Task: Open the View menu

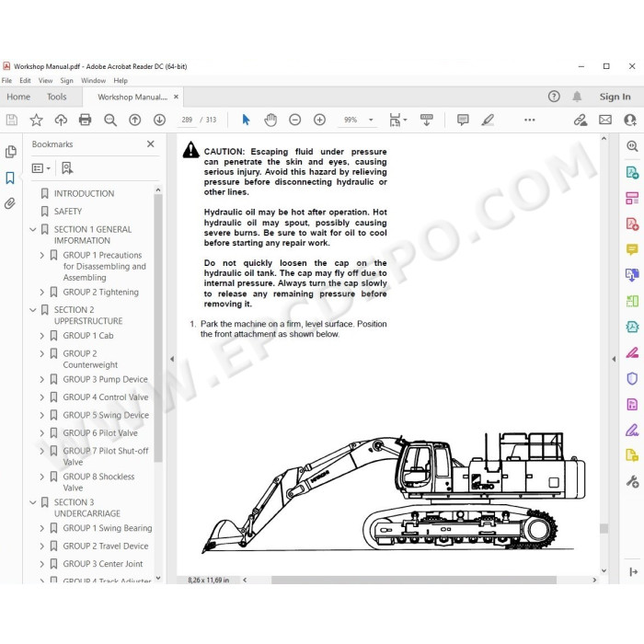Action: [x=45, y=81]
